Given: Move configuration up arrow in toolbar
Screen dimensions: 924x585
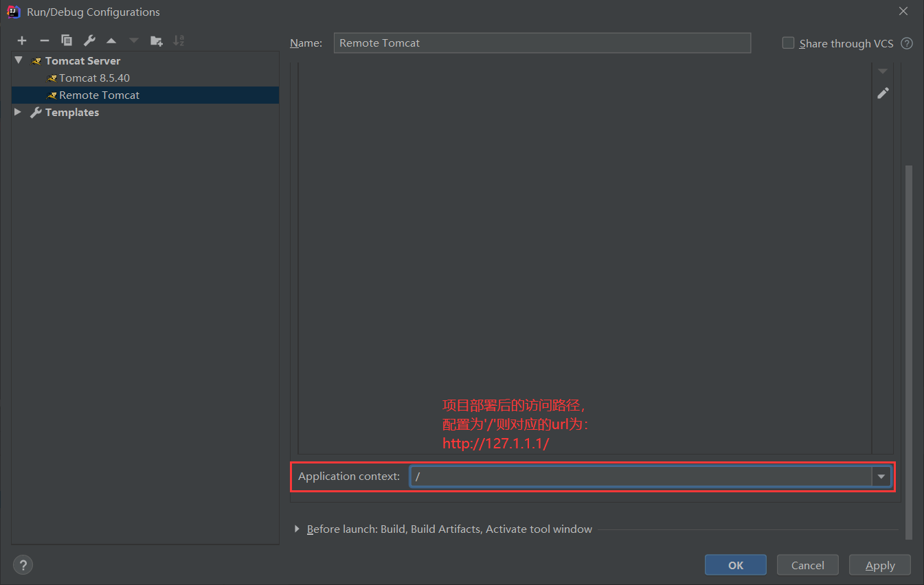Looking at the screenshot, I should (111, 41).
